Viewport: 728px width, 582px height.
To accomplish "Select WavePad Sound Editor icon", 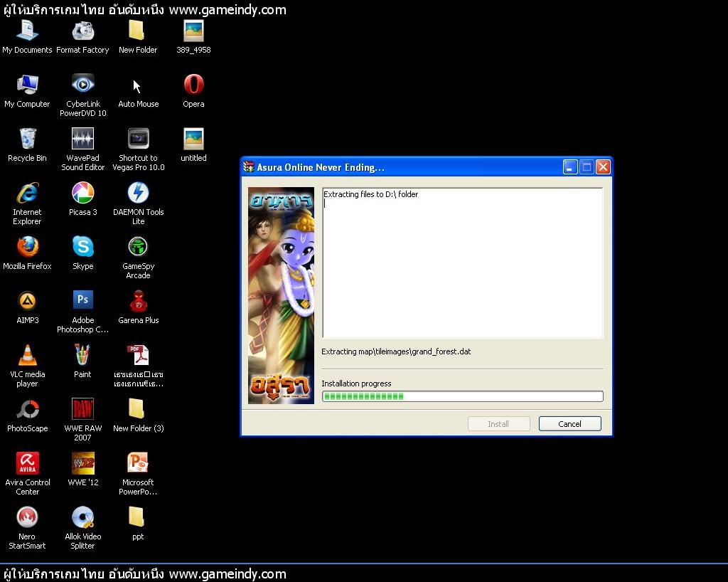I will click(x=82, y=139).
